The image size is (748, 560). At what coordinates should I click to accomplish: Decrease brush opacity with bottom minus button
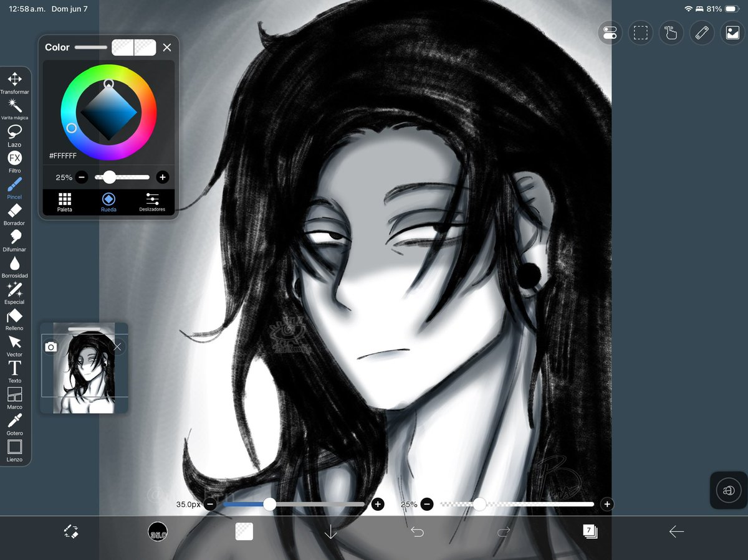pyautogui.click(x=426, y=504)
